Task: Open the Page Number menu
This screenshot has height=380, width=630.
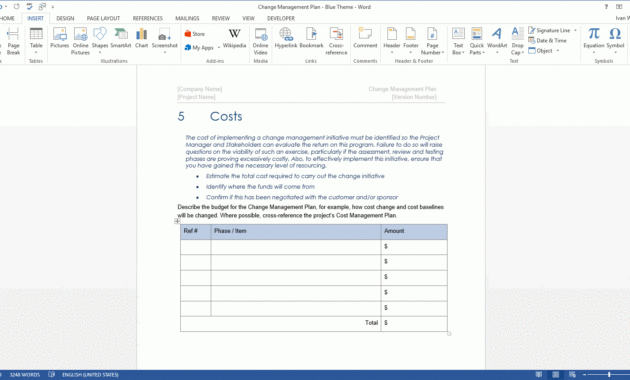Action: (432, 41)
